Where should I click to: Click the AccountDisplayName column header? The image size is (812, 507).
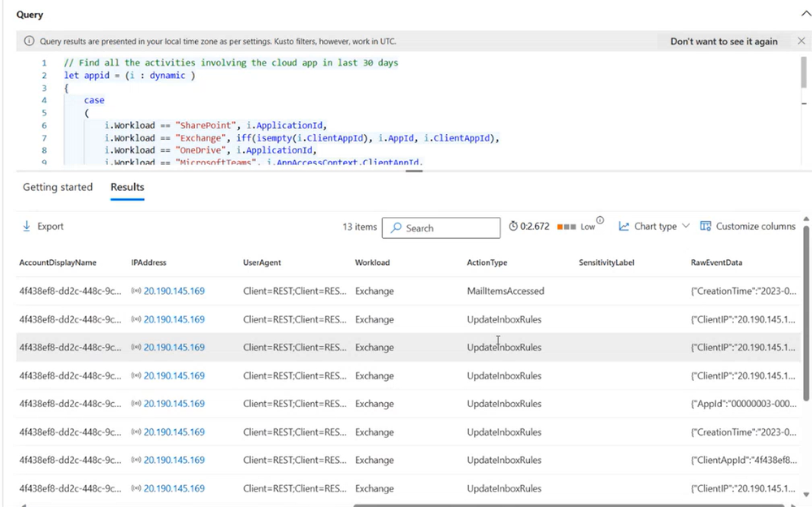tap(58, 263)
